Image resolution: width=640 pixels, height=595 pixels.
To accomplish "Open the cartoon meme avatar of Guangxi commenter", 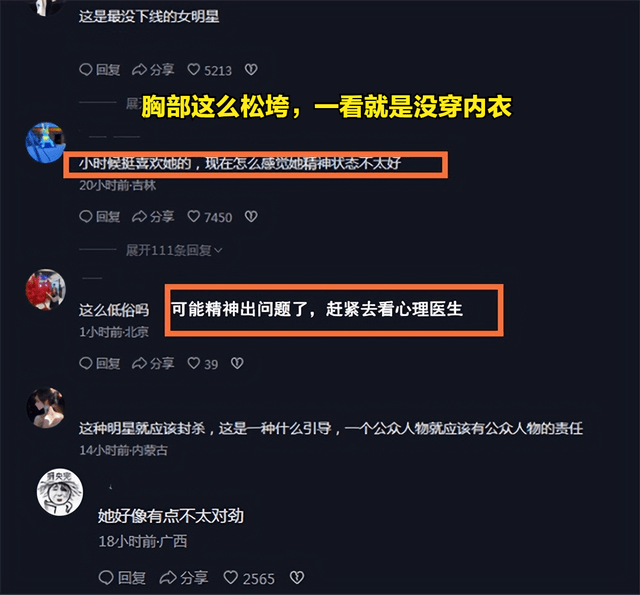I will coord(60,492).
